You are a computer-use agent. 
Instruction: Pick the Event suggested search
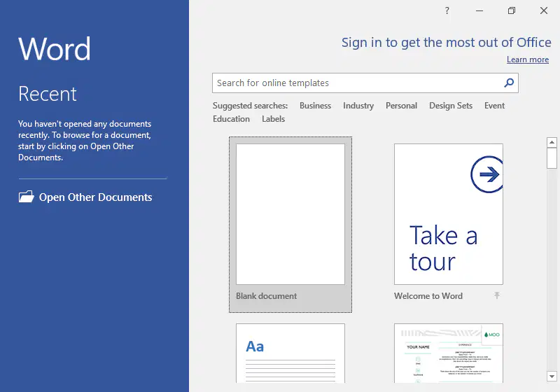click(494, 106)
